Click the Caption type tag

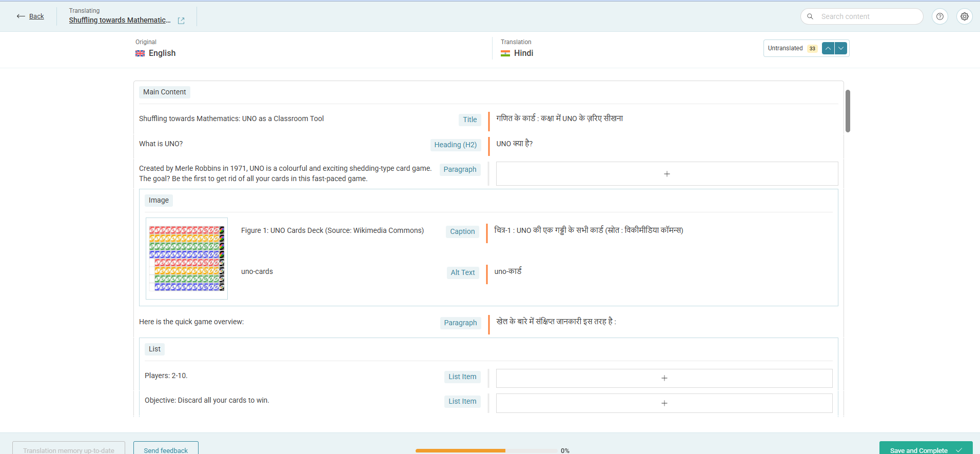[x=462, y=231]
